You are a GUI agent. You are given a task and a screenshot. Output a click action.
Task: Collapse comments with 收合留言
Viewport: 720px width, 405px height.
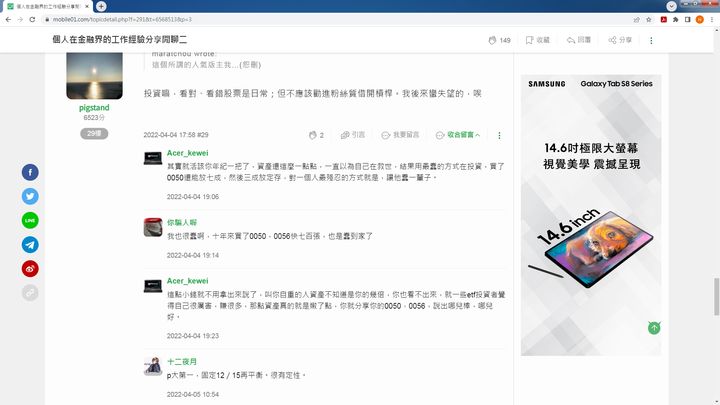pos(458,135)
